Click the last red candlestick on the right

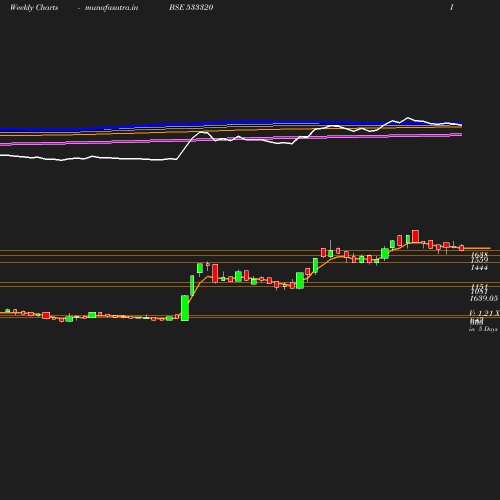click(462, 248)
